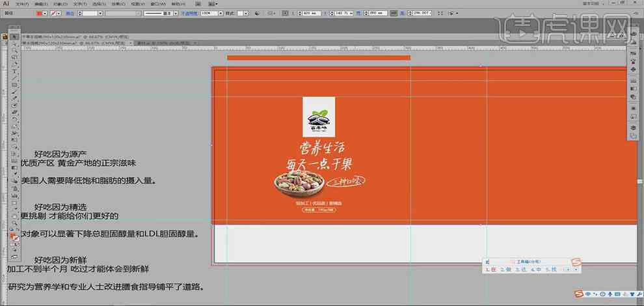Click the Recolor Artwork icon
Screen dimensions: 644x306
257,13
